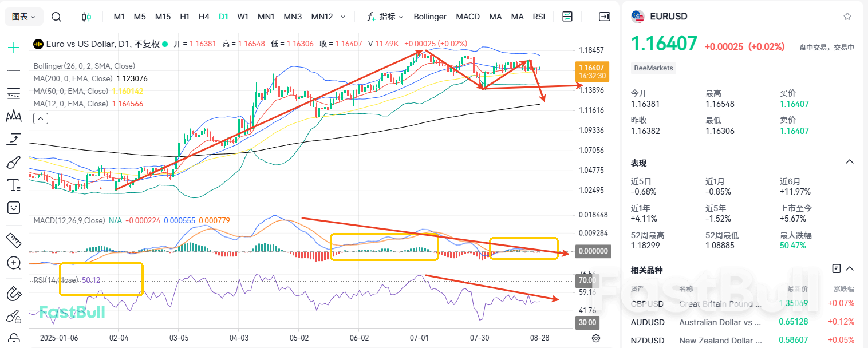The height and width of the screenshot is (348, 868).
Task: Switch to MN1 timeframe
Action: tap(266, 17)
